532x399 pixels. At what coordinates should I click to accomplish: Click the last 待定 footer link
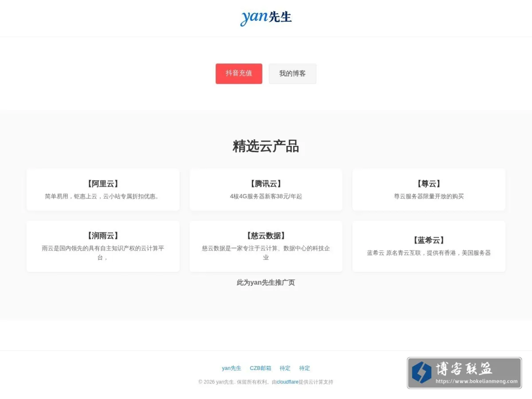[x=305, y=368]
